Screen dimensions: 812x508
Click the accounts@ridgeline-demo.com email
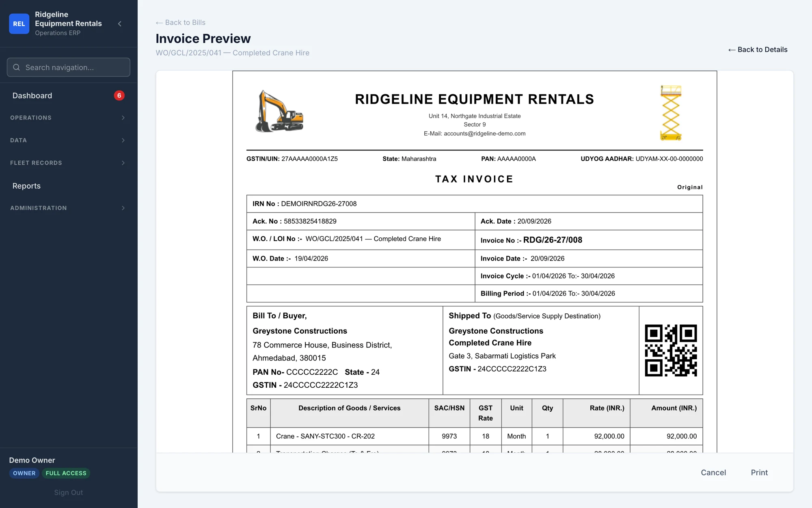point(485,134)
